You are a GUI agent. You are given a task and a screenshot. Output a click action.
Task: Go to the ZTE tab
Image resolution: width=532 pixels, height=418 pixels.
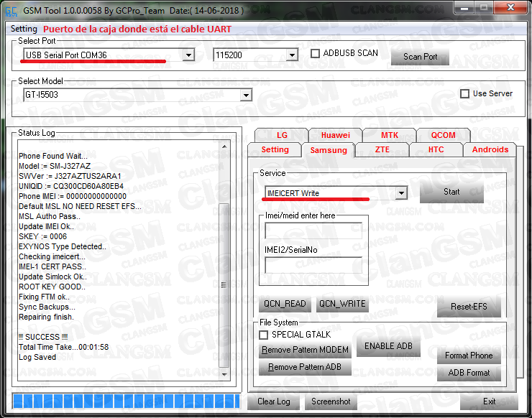coord(382,149)
